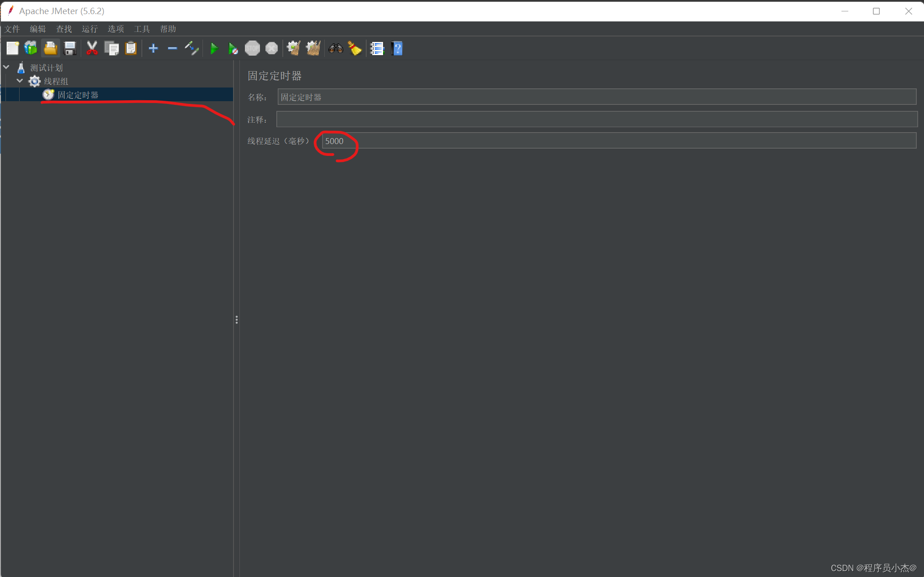Click the 注释 input field
This screenshot has height=577, width=924.
pyautogui.click(x=597, y=119)
